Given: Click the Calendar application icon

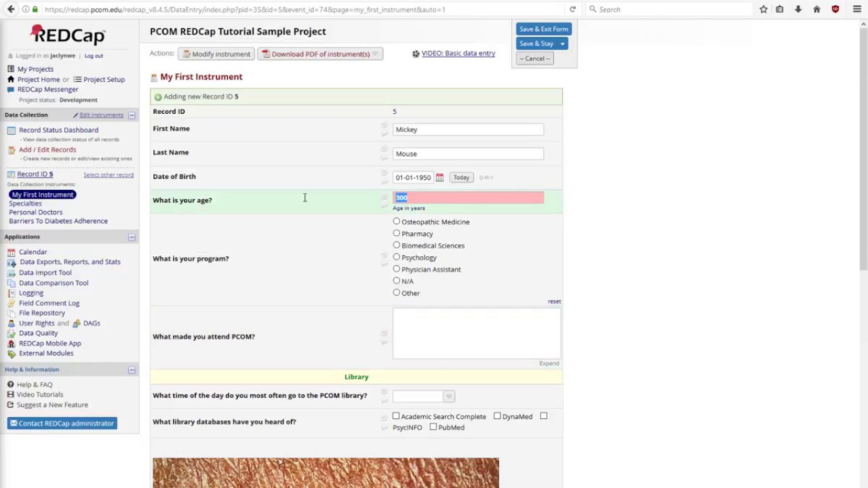Looking at the screenshot, I should 11,252.
